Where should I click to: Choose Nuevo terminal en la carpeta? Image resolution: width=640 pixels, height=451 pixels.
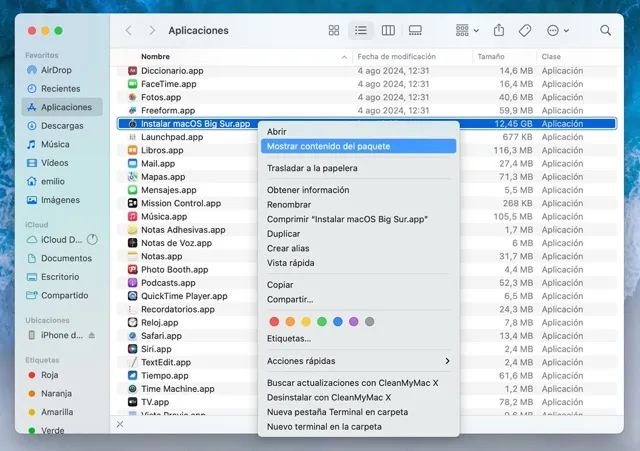coord(358,427)
